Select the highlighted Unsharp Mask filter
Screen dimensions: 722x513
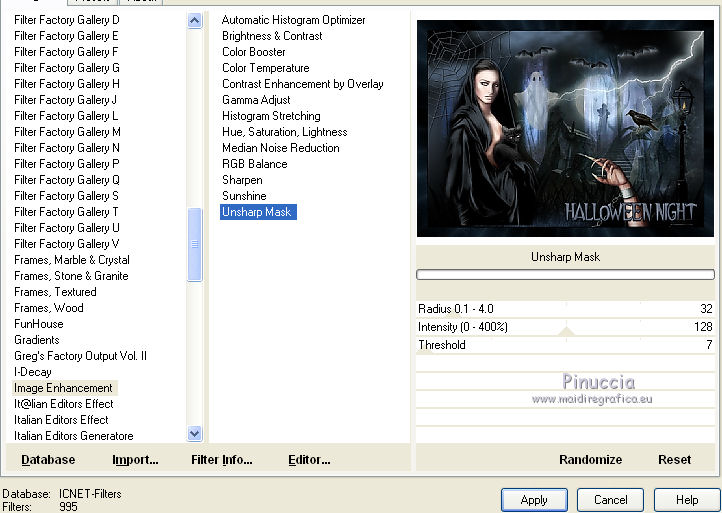pyautogui.click(x=258, y=212)
